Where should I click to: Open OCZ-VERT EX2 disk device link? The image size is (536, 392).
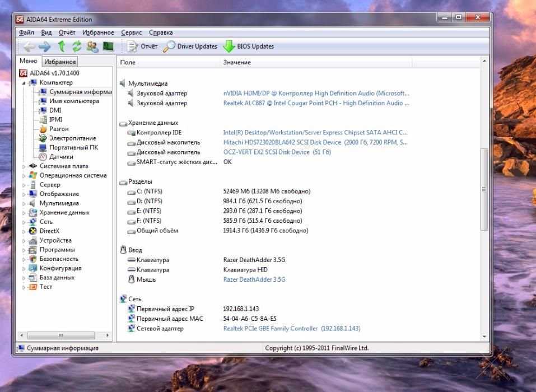pyautogui.click(x=277, y=152)
